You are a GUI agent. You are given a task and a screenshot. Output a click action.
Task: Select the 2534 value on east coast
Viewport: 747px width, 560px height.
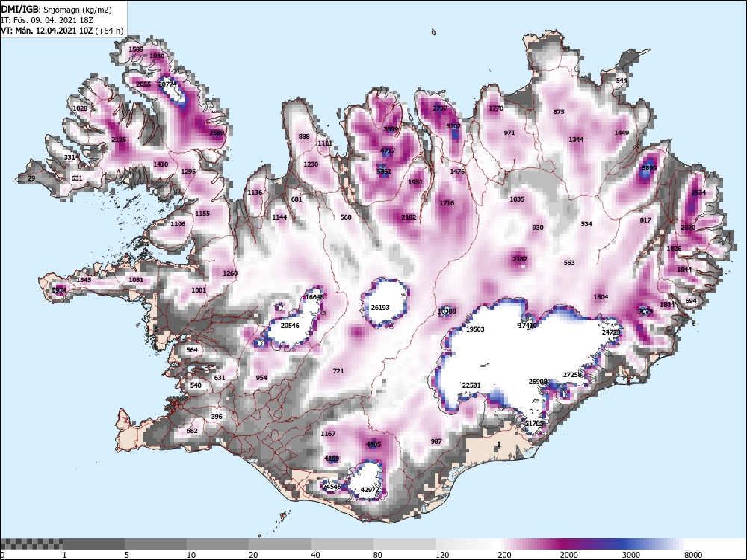coord(699,193)
